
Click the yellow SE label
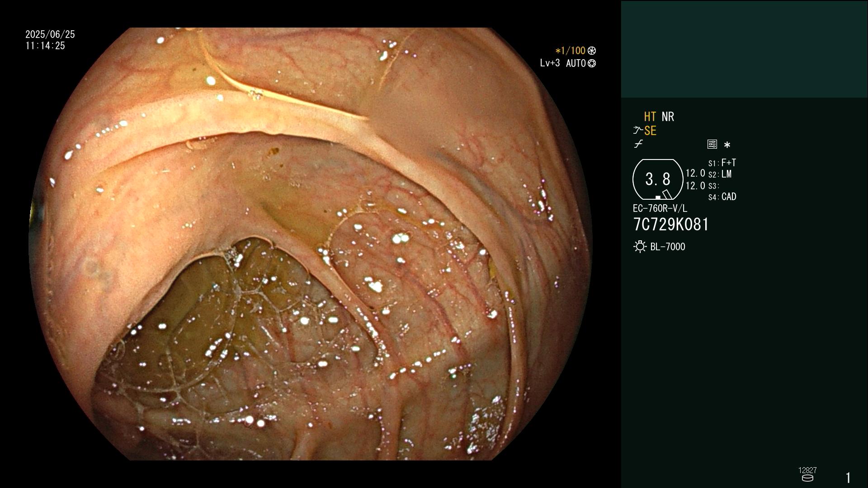[x=650, y=131]
